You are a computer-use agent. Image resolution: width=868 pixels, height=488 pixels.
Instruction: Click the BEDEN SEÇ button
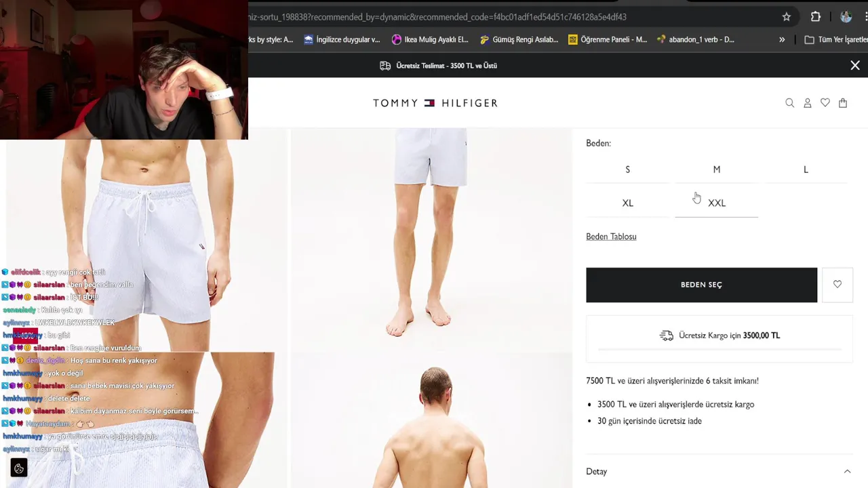tap(702, 285)
